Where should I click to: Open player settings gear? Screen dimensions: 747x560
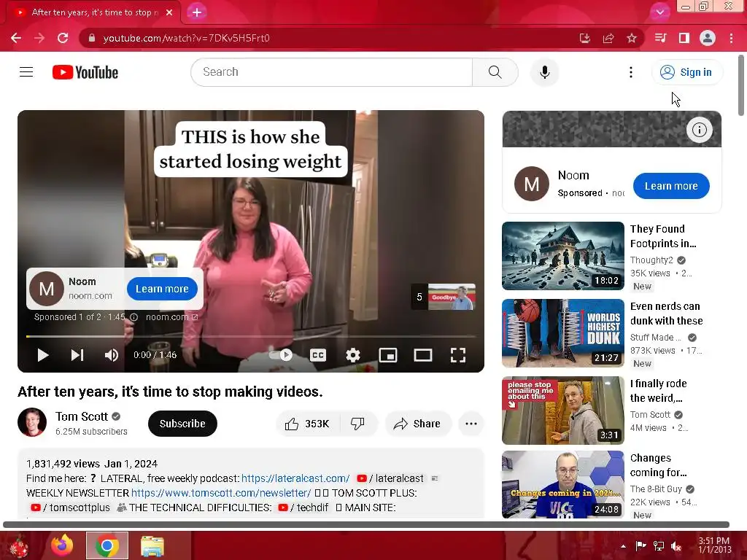click(353, 355)
